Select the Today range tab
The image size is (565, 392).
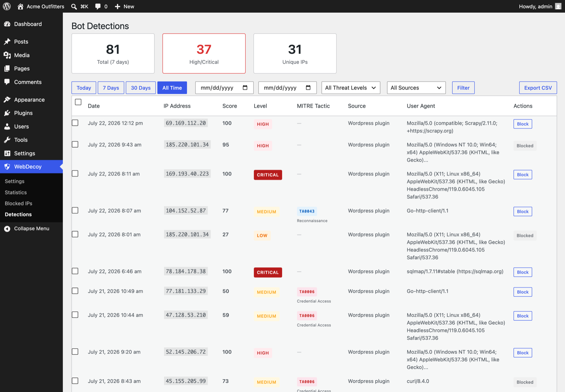(x=84, y=88)
